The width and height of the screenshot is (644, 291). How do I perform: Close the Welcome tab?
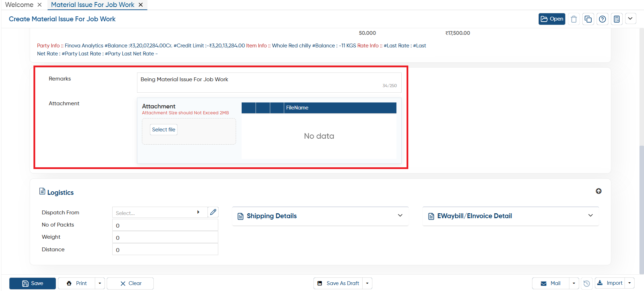39,5
